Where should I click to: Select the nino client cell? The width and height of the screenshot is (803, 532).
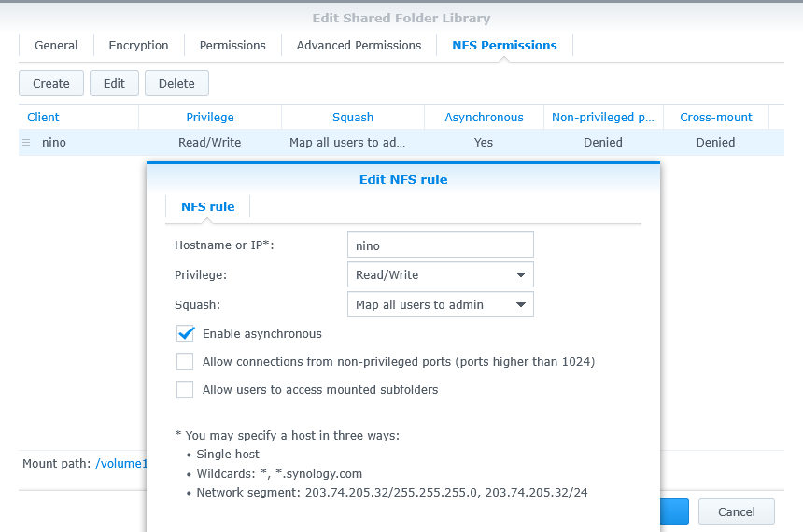click(x=54, y=143)
